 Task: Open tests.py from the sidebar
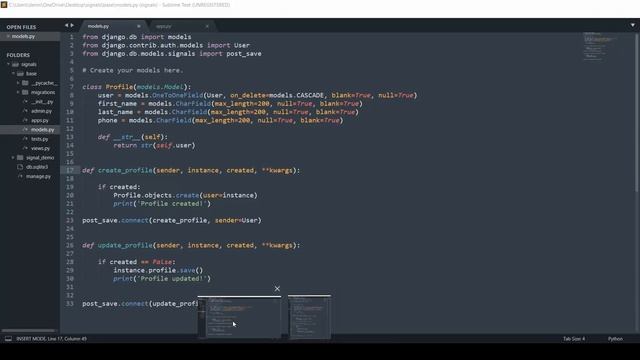[x=40, y=139]
